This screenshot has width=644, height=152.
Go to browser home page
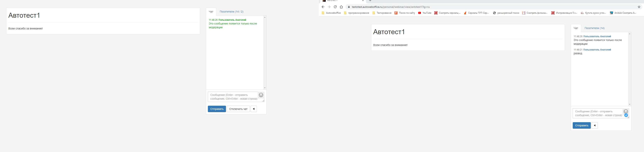click(x=341, y=7)
